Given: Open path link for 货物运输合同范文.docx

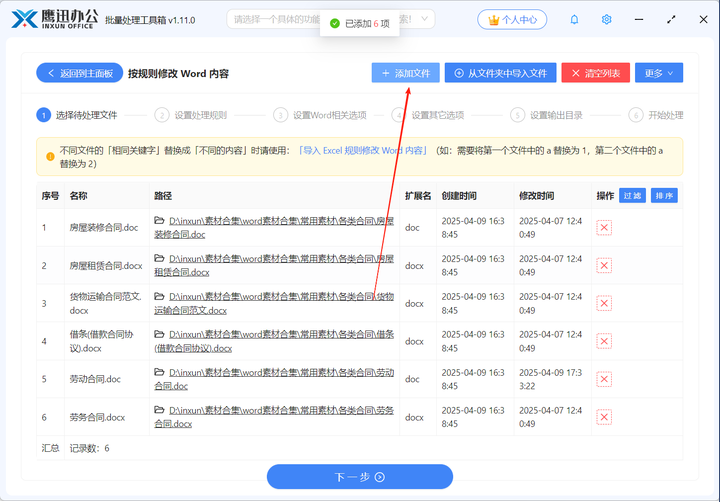Looking at the screenshot, I should click(274, 303).
